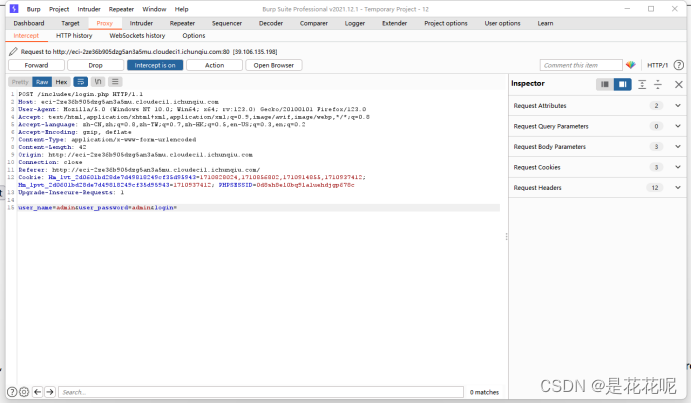The width and height of the screenshot is (692, 404).
Task: Open the editor hamburger options menu
Action: tap(115, 82)
